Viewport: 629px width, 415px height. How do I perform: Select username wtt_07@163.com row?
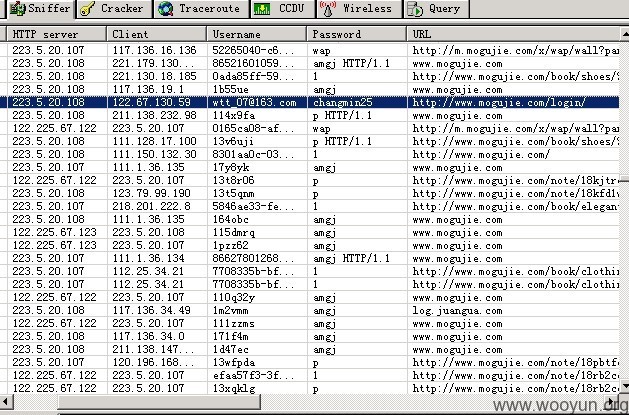(309, 102)
